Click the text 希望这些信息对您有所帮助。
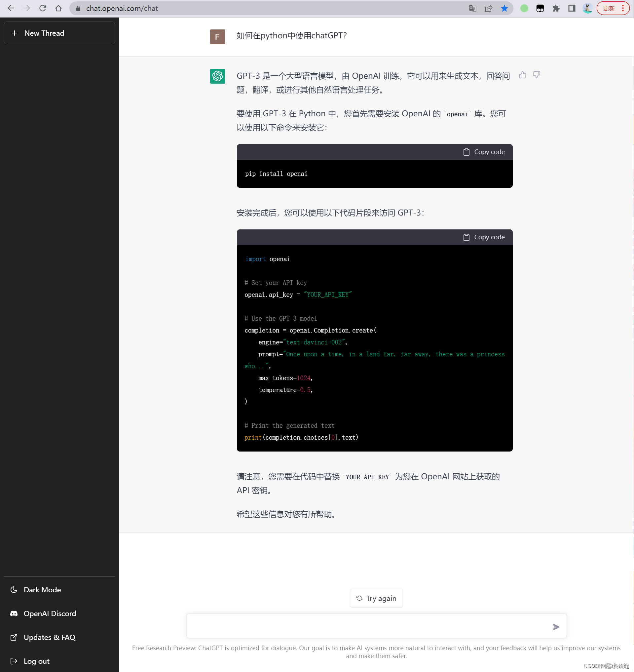 pos(287,514)
